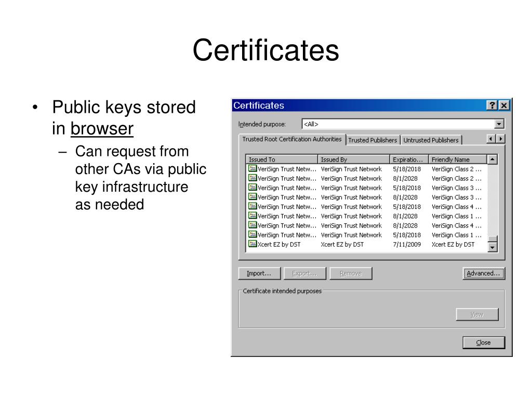The height and width of the screenshot is (399, 532).
Task: Click certificate icon of VeriSign Class 4 expiring 8/1/2028
Action: click(252, 225)
